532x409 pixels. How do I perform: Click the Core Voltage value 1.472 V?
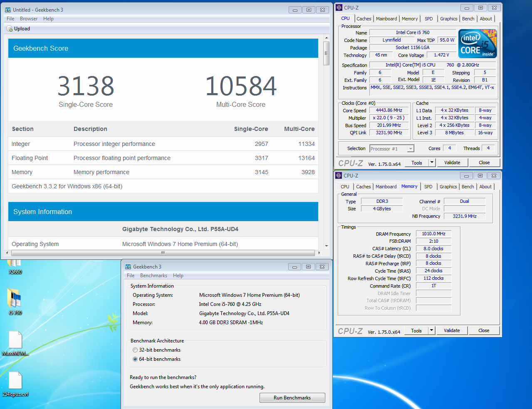[441, 55]
